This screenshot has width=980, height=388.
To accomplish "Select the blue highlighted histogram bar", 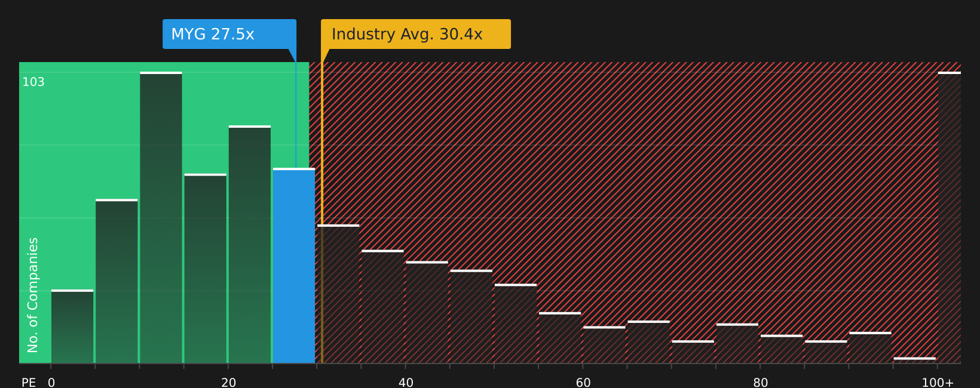I will 294,266.
